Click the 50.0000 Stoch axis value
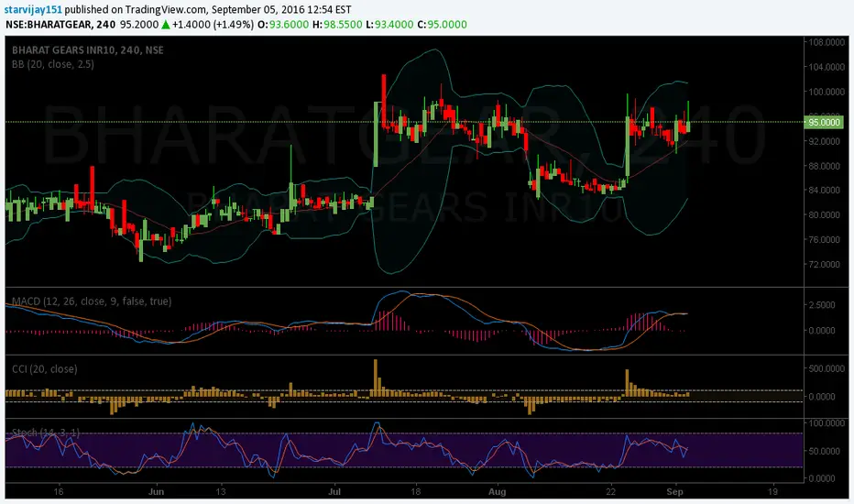854x504 pixels. pyautogui.click(x=824, y=451)
